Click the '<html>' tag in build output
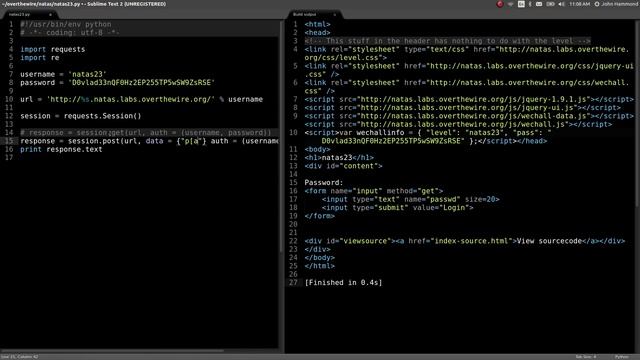Screen dimensions: 640x360 [x=317, y=24]
